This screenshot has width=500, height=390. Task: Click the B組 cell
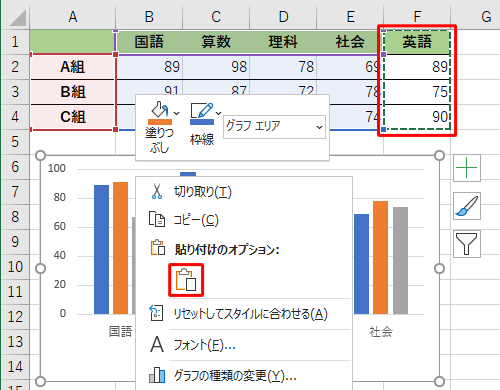pos(73,92)
